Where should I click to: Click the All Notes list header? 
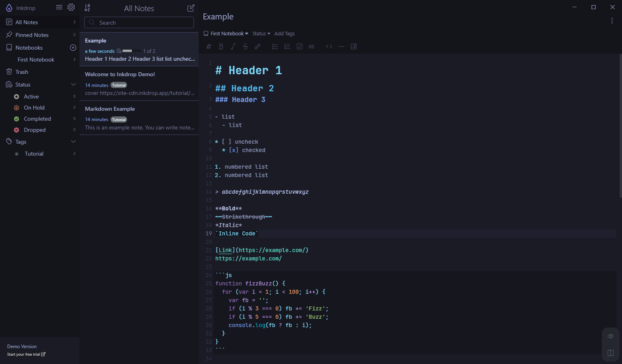[139, 8]
